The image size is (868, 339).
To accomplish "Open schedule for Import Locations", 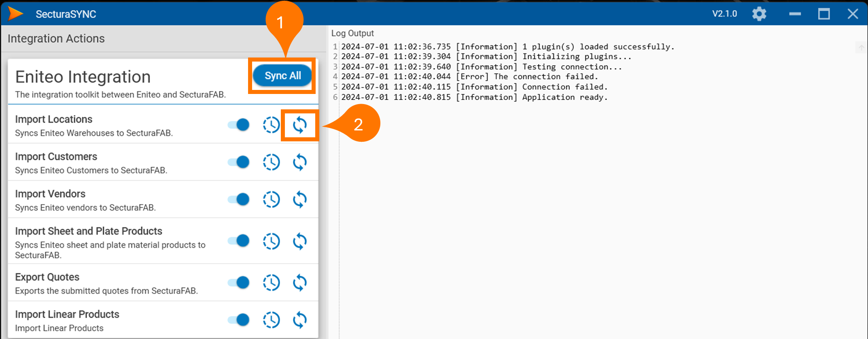I will pos(271,125).
